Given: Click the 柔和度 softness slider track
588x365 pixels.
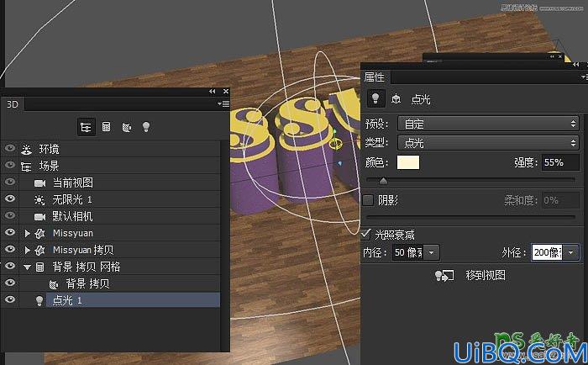Looking at the screenshot, I should (x=470, y=217).
